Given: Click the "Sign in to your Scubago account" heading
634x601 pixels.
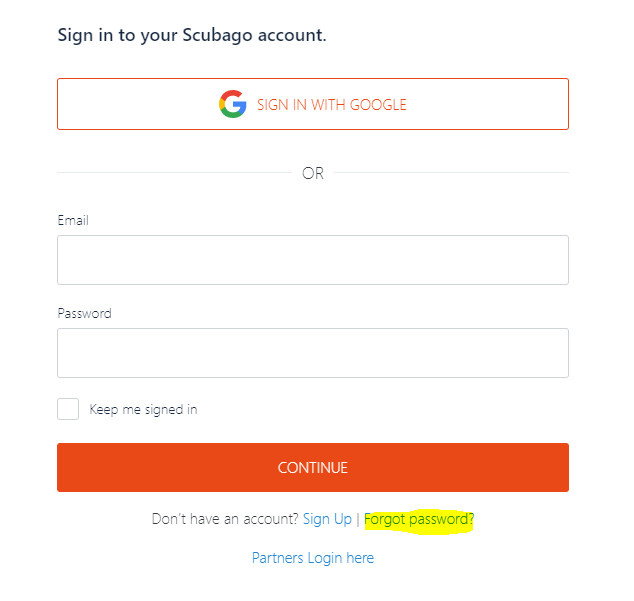Looking at the screenshot, I should [x=192, y=35].
